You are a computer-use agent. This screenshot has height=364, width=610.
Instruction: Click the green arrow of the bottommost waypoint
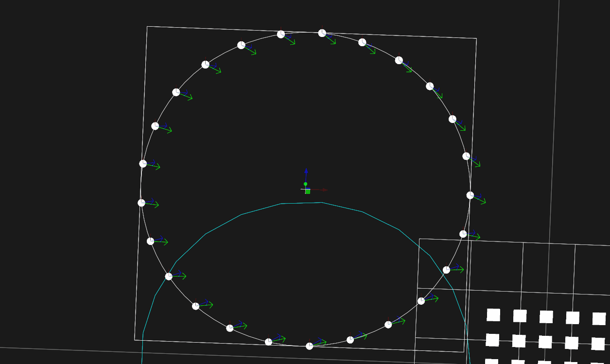click(322, 343)
